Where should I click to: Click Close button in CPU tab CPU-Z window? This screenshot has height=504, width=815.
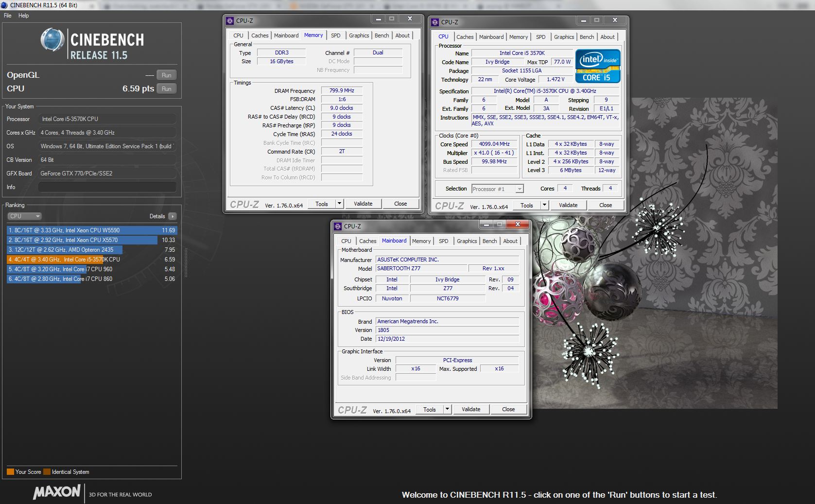click(606, 206)
